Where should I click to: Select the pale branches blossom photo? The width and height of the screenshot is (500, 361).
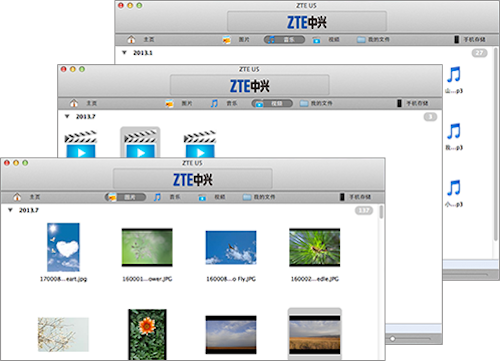[x=63, y=334]
